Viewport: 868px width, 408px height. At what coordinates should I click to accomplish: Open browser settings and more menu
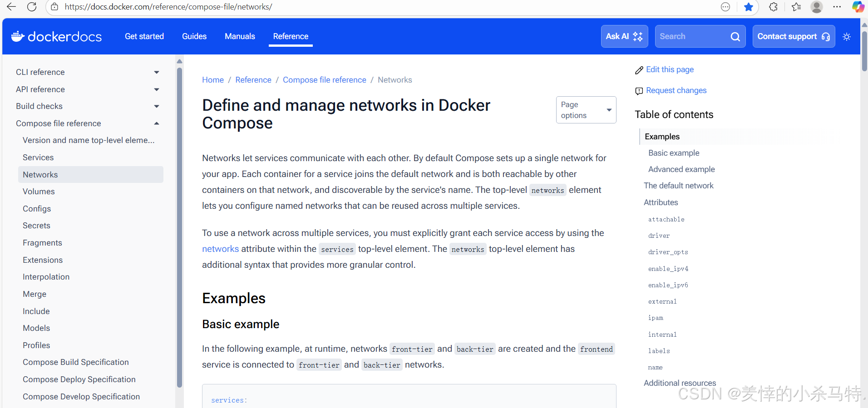click(837, 7)
